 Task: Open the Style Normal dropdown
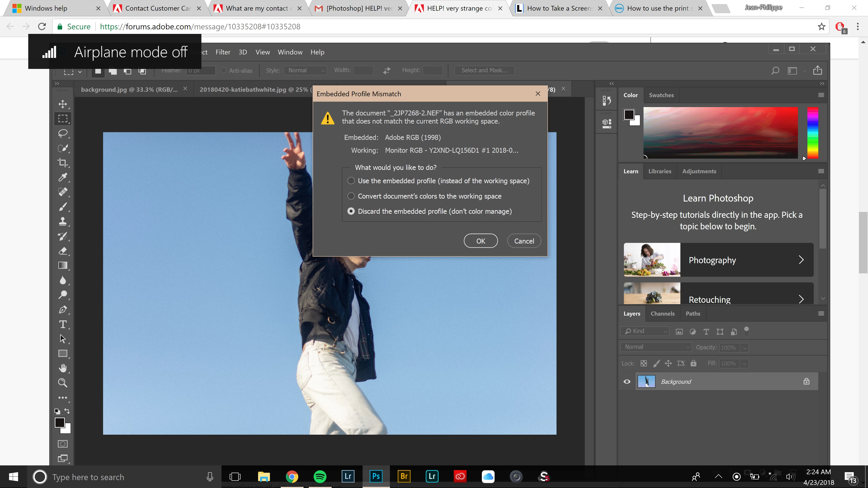pos(305,70)
